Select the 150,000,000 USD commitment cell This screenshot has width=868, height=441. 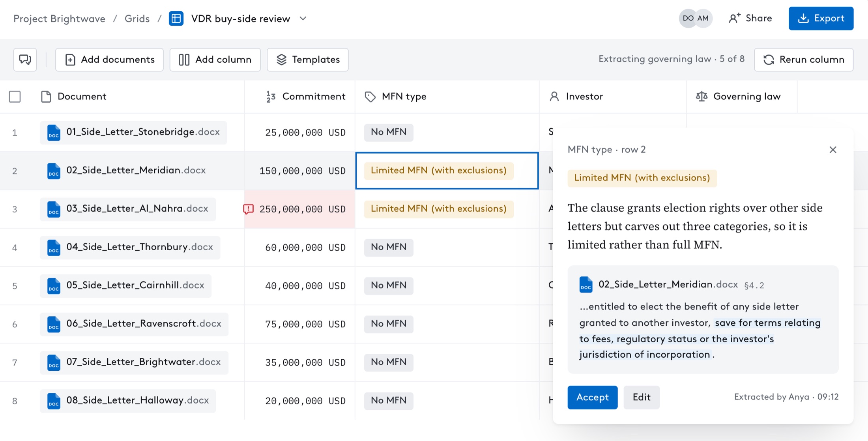(300, 171)
